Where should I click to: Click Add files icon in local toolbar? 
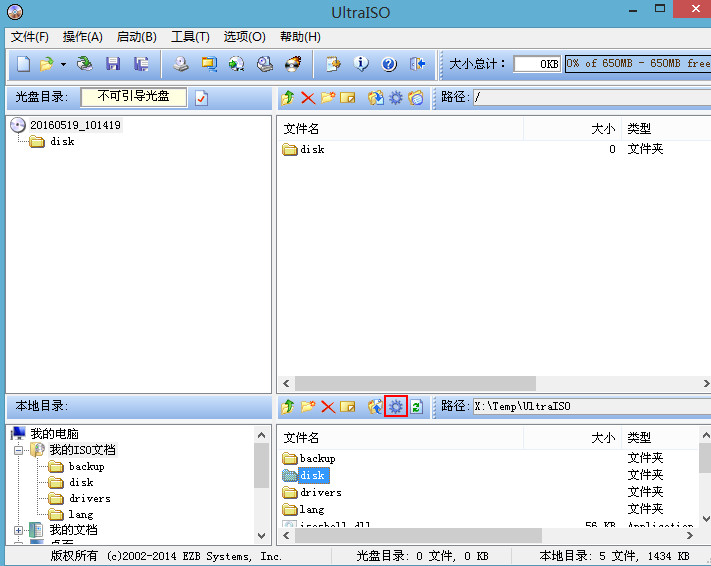click(375, 406)
